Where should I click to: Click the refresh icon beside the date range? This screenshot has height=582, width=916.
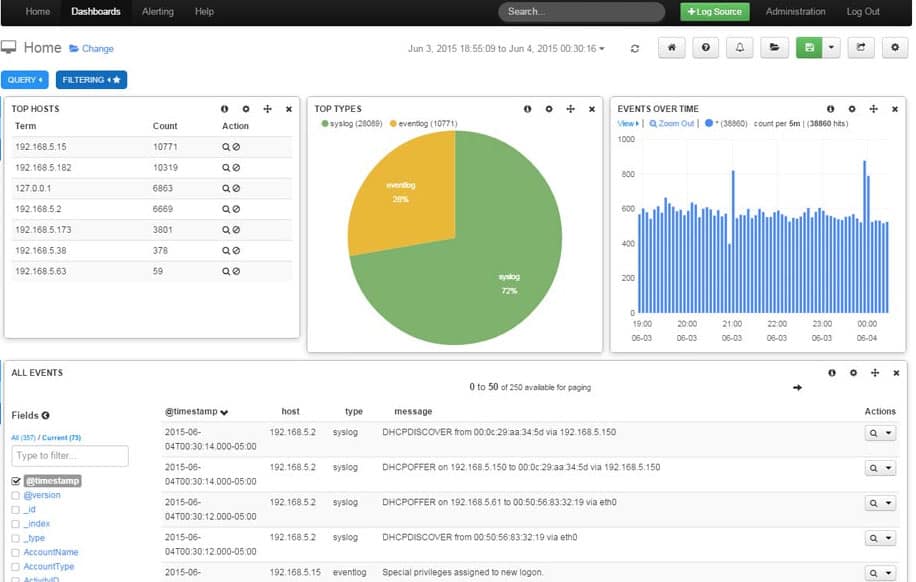(634, 48)
